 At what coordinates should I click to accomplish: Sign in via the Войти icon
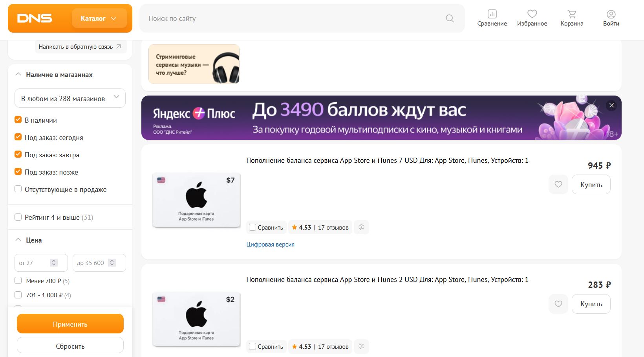coord(611,18)
